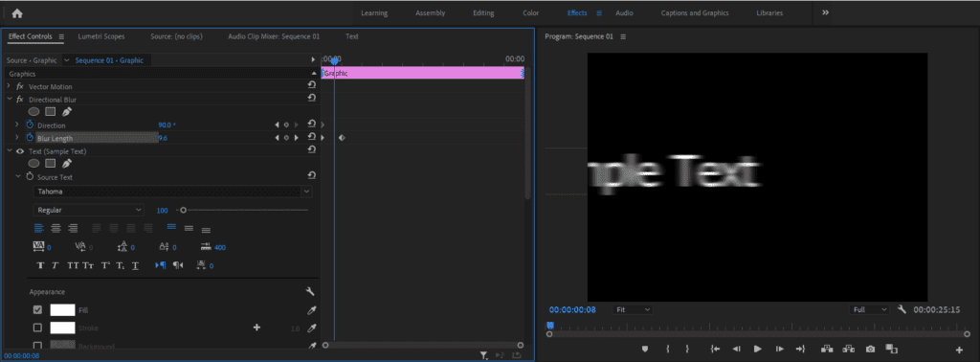Viewport: 980px width, 362px height.
Task: Enable the Background checkbox
Action: [37, 345]
